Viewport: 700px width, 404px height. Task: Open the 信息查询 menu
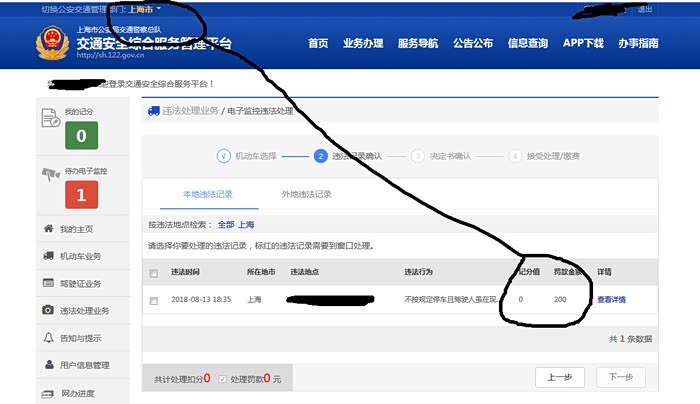click(x=528, y=43)
